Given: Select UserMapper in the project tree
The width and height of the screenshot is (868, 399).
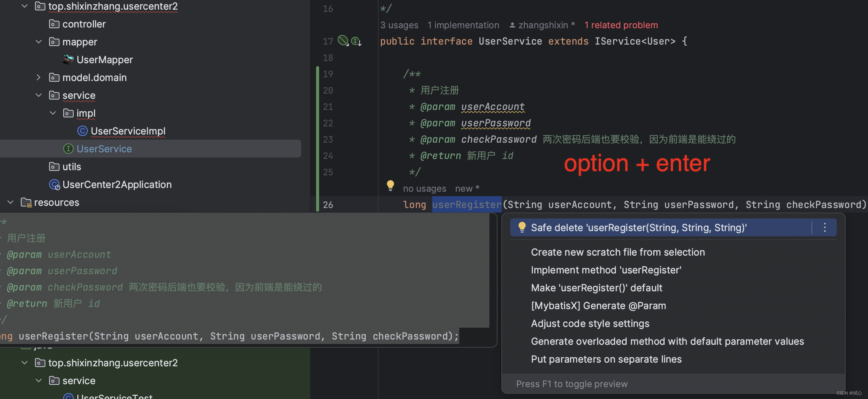Looking at the screenshot, I should tap(105, 59).
